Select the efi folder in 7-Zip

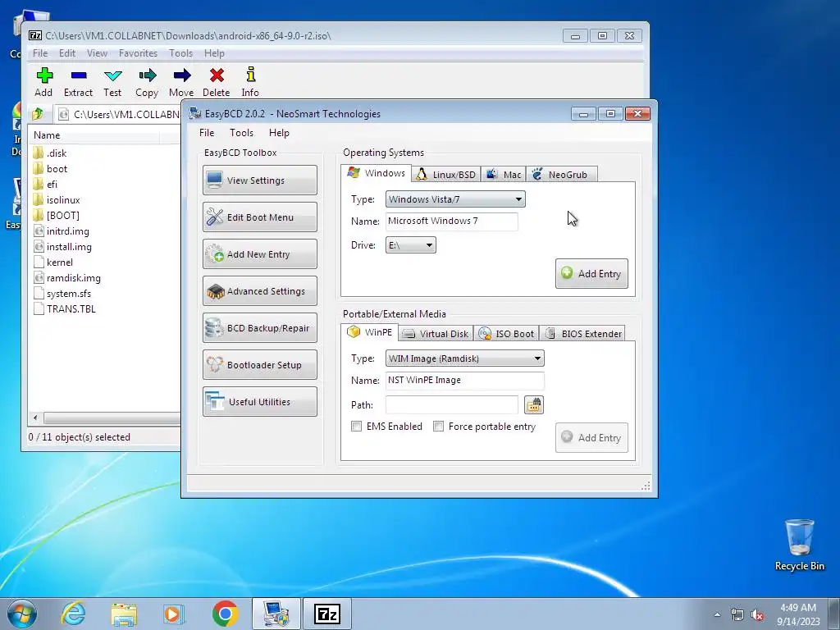click(x=45, y=185)
